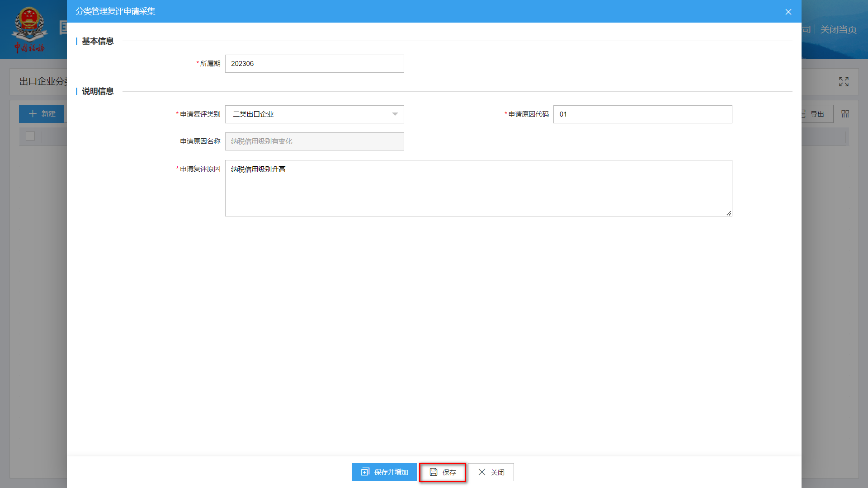Click the floppy disk 保存 button
This screenshot has height=488, width=868.
443,472
